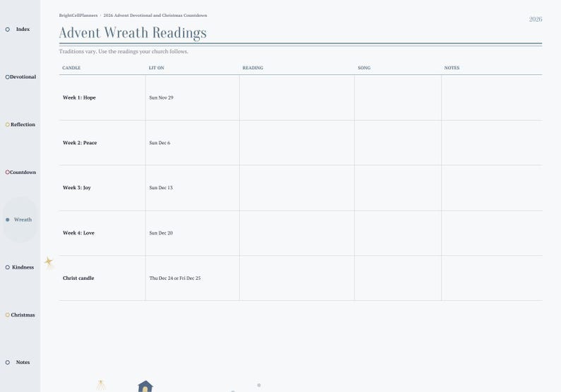Click the Advent Wreath Readings heading

click(133, 33)
